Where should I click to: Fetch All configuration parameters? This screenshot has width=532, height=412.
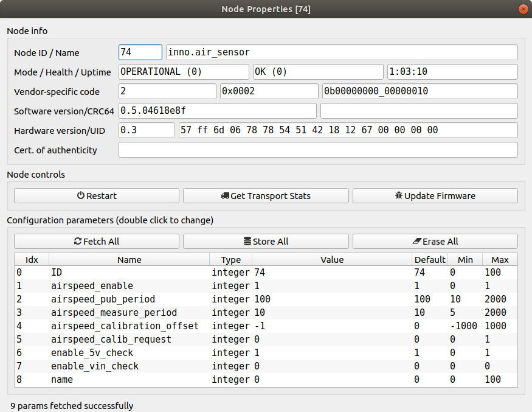[x=96, y=241]
